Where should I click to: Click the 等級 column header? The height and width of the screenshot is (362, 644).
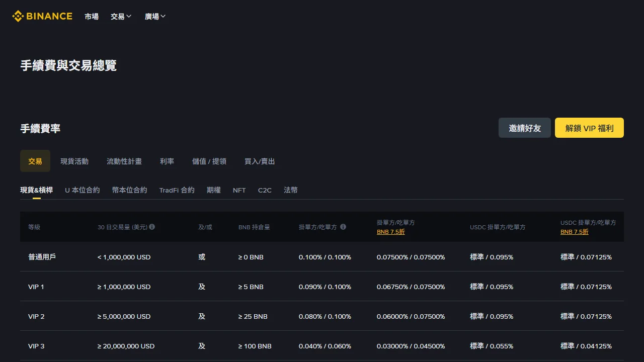tap(34, 227)
